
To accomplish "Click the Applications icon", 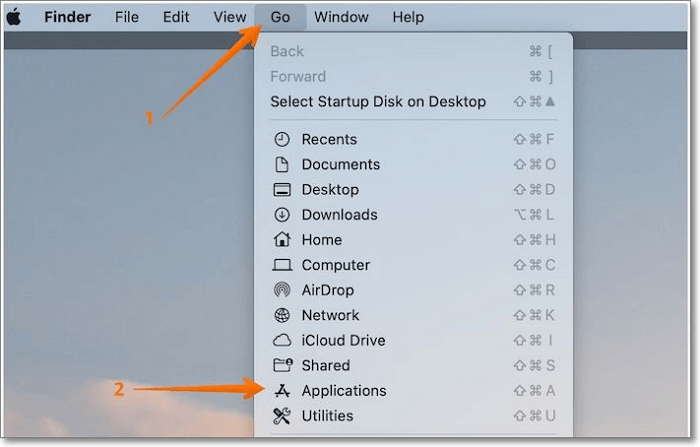I will tap(282, 391).
